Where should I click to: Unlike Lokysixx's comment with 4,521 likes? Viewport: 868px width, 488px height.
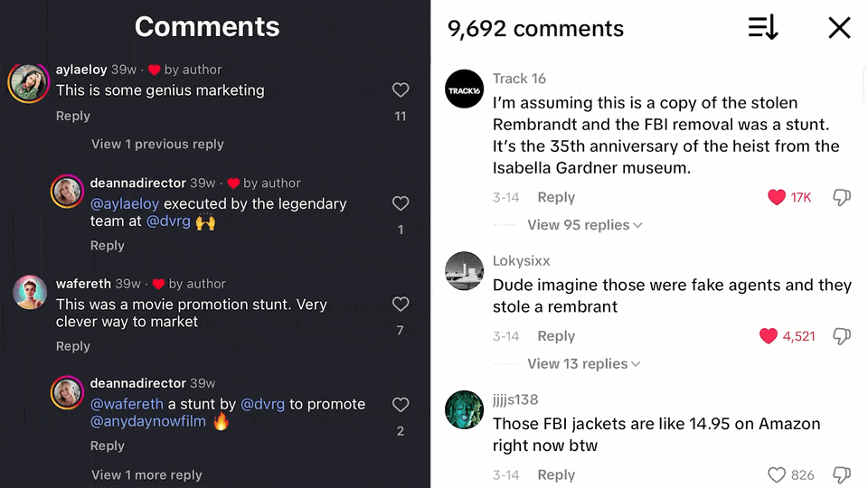769,336
